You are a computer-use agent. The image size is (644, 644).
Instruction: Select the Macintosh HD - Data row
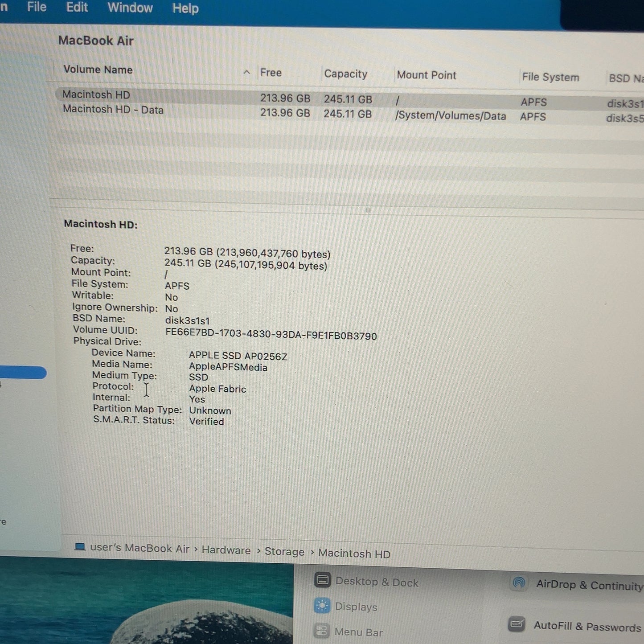coord(349,113)
